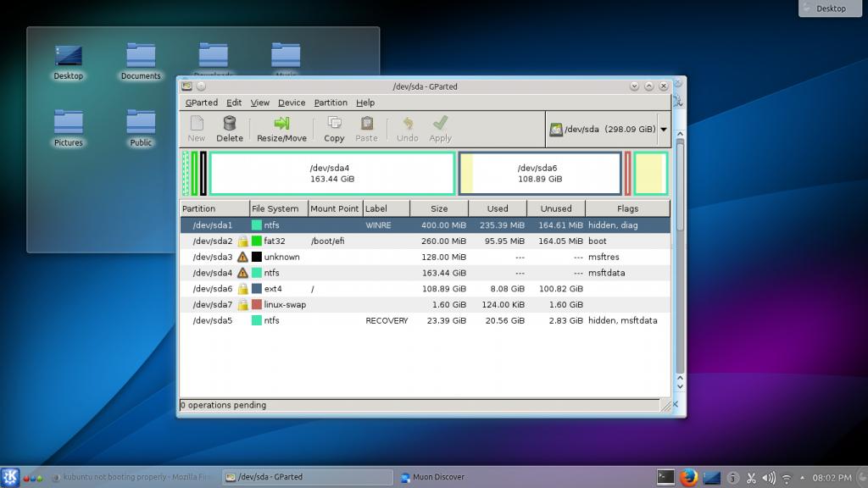This screenshot has height=488, width=868.
Task: Open the Desktop toolbox in top-right corner
Action: tap(832, 8)
